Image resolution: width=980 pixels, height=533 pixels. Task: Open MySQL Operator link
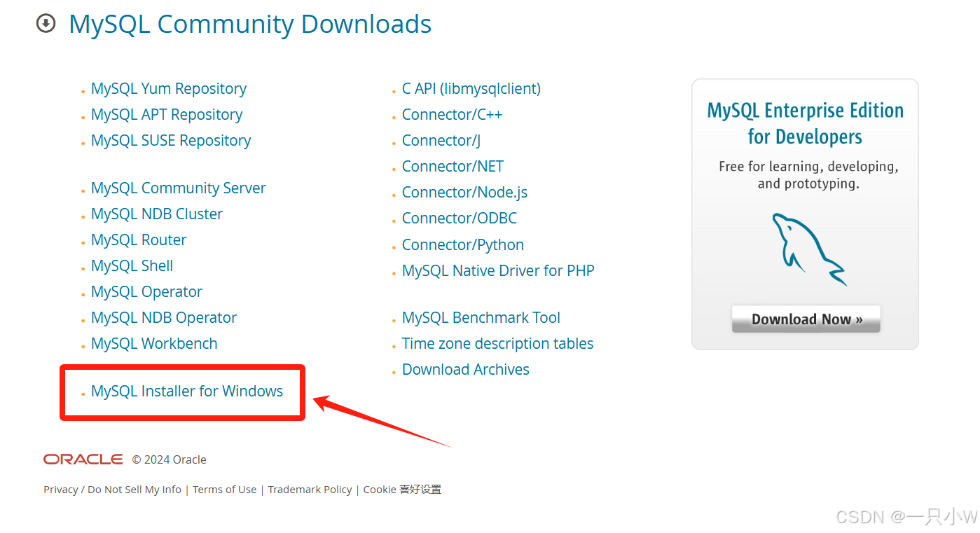[146, 292]
